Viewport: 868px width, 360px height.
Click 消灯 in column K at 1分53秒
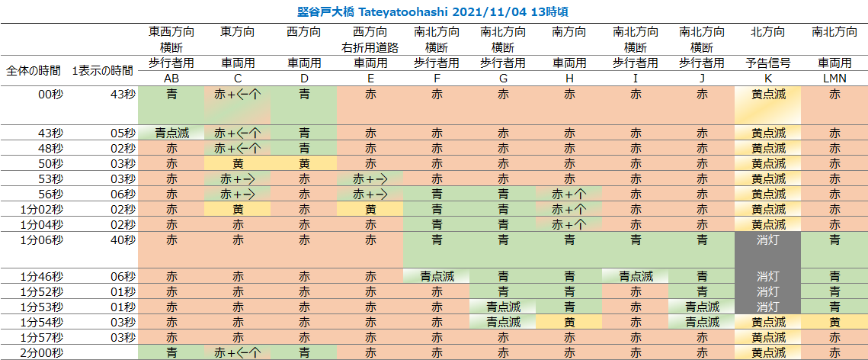click(x=768, y=307)
